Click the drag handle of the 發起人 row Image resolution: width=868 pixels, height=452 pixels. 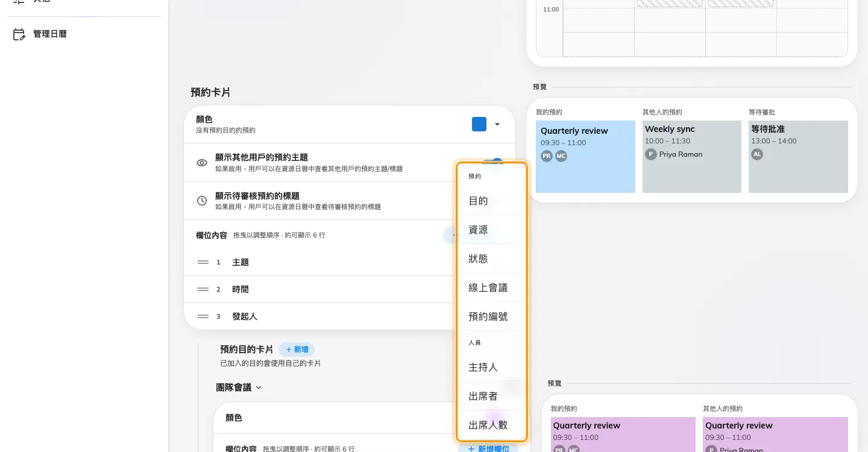click(203, 316)
